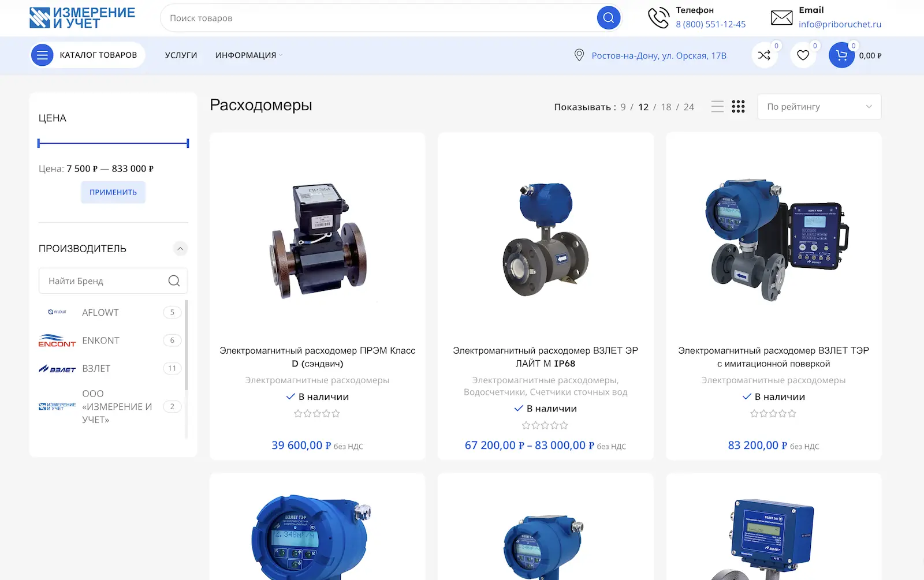Click Электромагнитные расходомеры category under ВЗЛЕТ ТЭР
The width and height of the screenshot is (924, 580).
click(773, 380)
